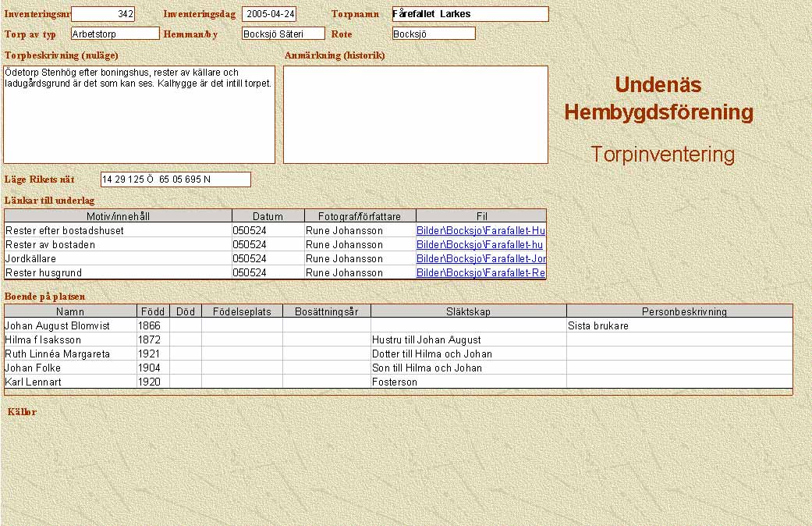Viewport: 812px width, 526px height.
Task: Select the Sista brukare description cell
Action: coord(679,326)
